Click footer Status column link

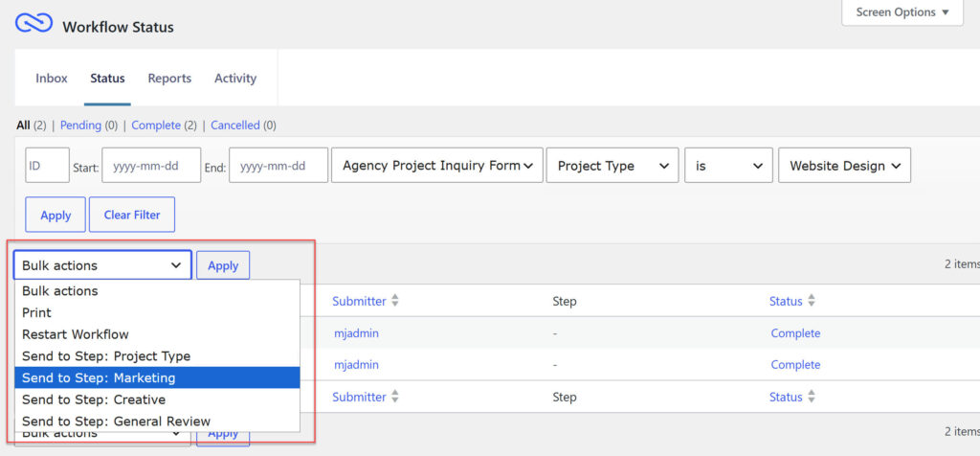coord(786,397)
